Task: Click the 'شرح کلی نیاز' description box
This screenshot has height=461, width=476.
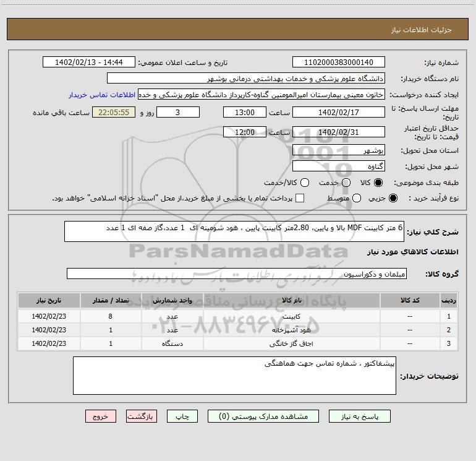Action: (x=234, y=231)
